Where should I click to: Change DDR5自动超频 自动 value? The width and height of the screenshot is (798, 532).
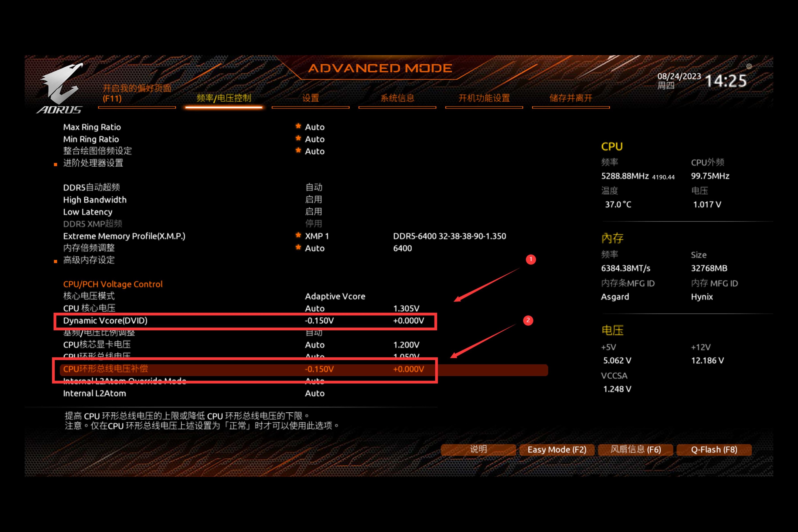pyautogui.click(x=314, y=187)
